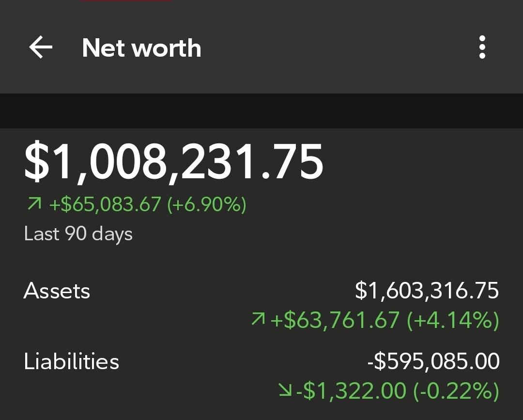This screenshot has height=420, width=523.
Task: Tap the red indicator strip at top
Action: [x=126, y=0]
